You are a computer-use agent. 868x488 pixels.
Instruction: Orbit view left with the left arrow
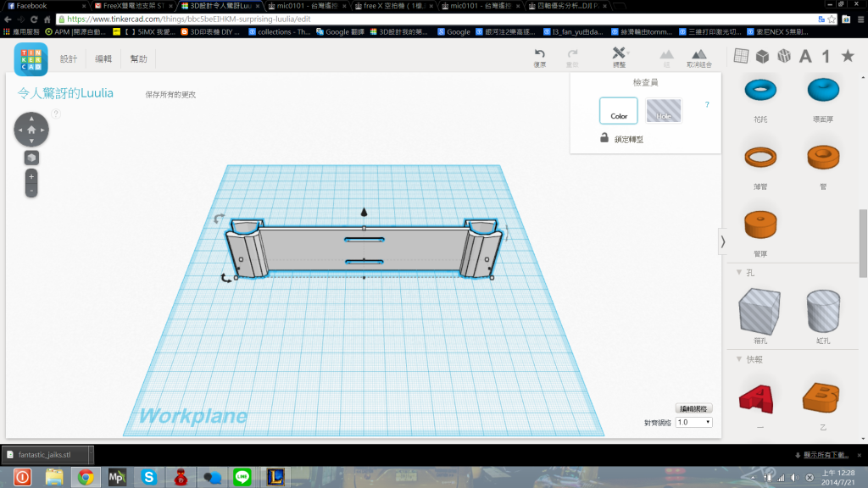coord(20,130)
